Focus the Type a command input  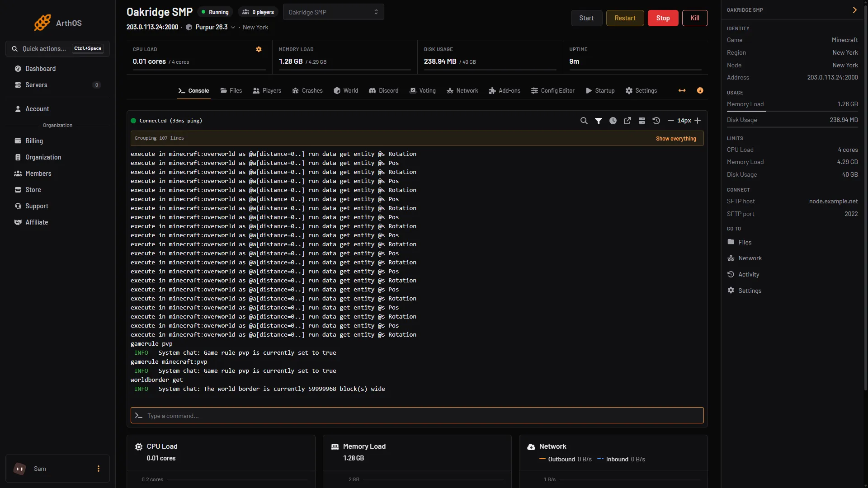tap(417, 415)
